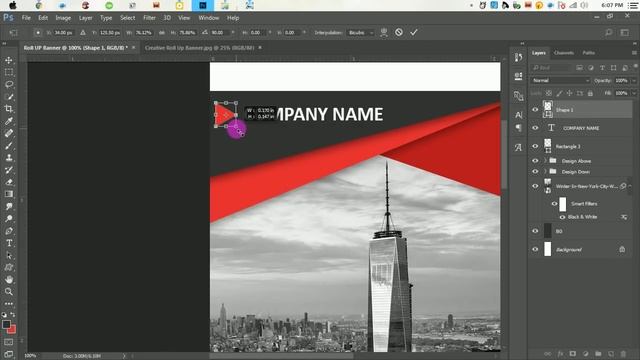Add a layer style fx
640x360 pixels.
(560, 353)
